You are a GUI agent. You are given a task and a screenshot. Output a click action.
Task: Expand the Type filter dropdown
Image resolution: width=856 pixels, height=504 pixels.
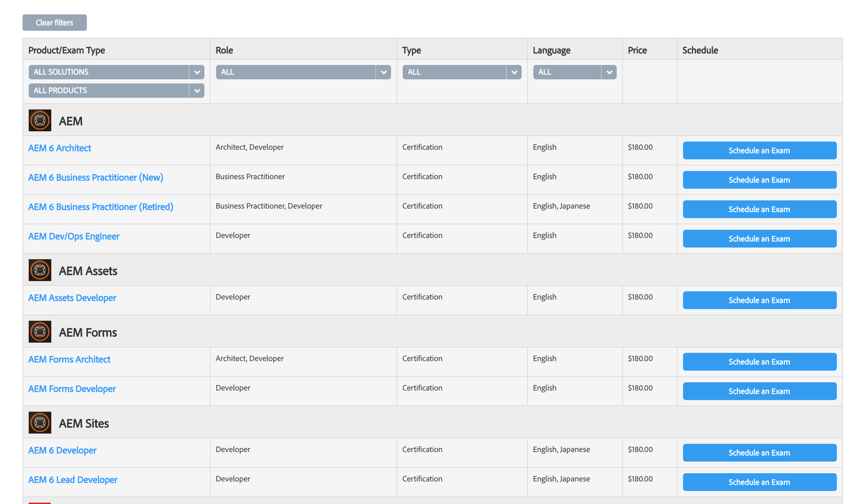tap(462, 72)
